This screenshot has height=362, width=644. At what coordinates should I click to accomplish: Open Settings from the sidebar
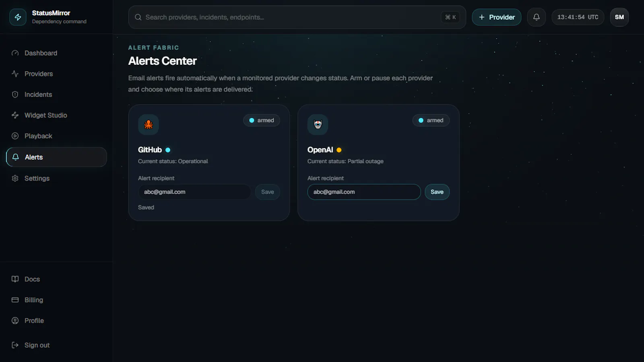coord(56,178)
